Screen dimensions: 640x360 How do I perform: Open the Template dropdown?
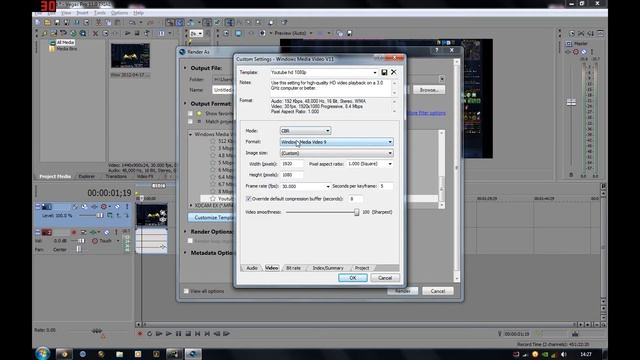point(375,72)
